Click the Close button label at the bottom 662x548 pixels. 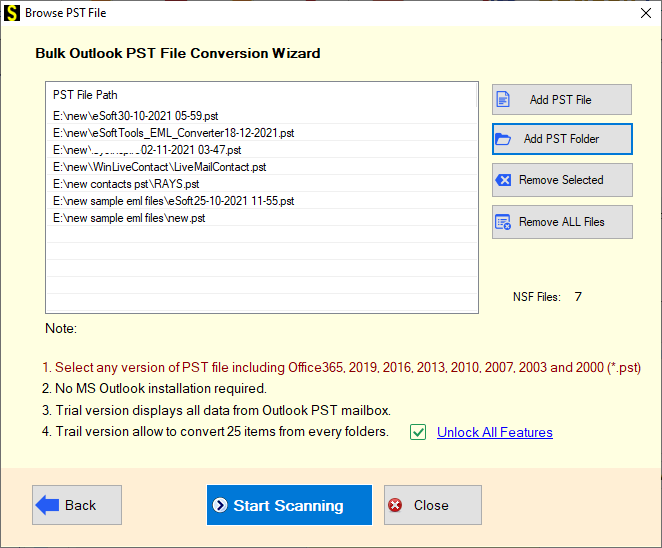[431, 505]
